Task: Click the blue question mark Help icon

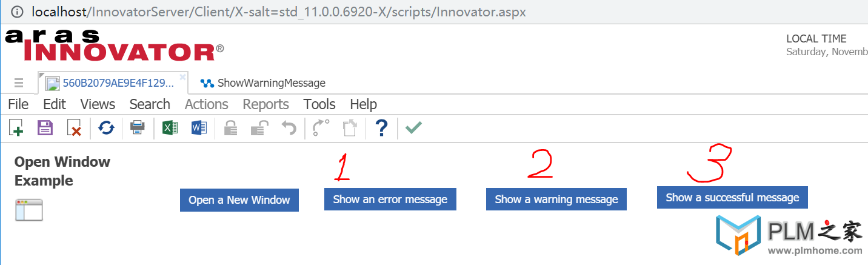Action: [x=381, y=128]
